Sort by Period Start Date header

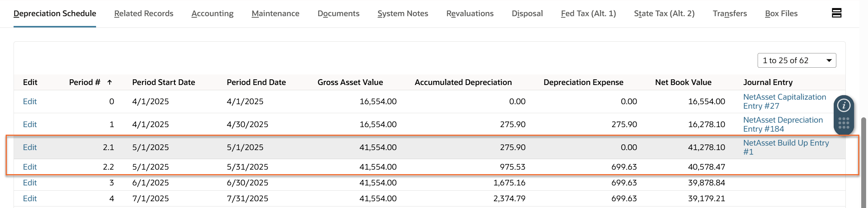[164, 82]
